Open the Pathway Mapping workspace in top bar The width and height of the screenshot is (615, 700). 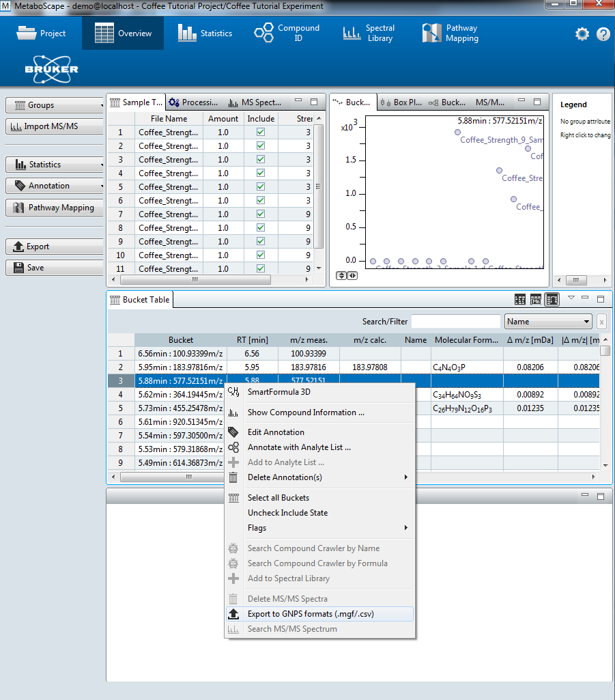(x=450, y=33)
